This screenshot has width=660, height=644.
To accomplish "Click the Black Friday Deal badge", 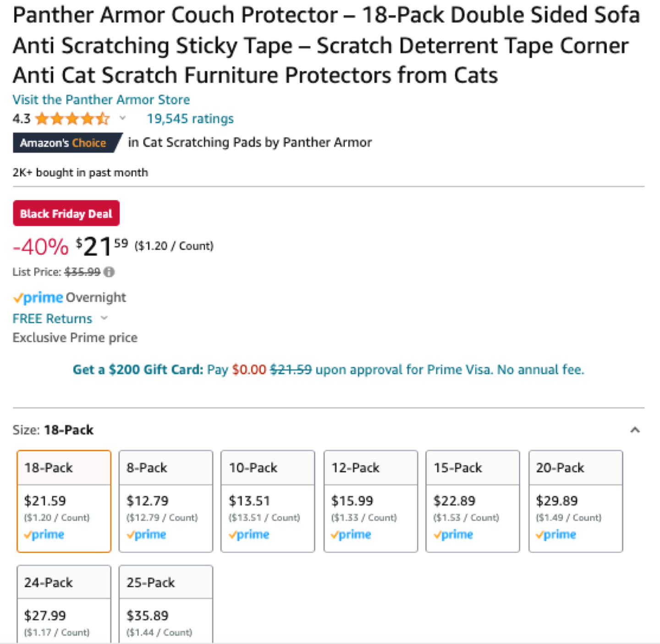I will coord(66,213).
